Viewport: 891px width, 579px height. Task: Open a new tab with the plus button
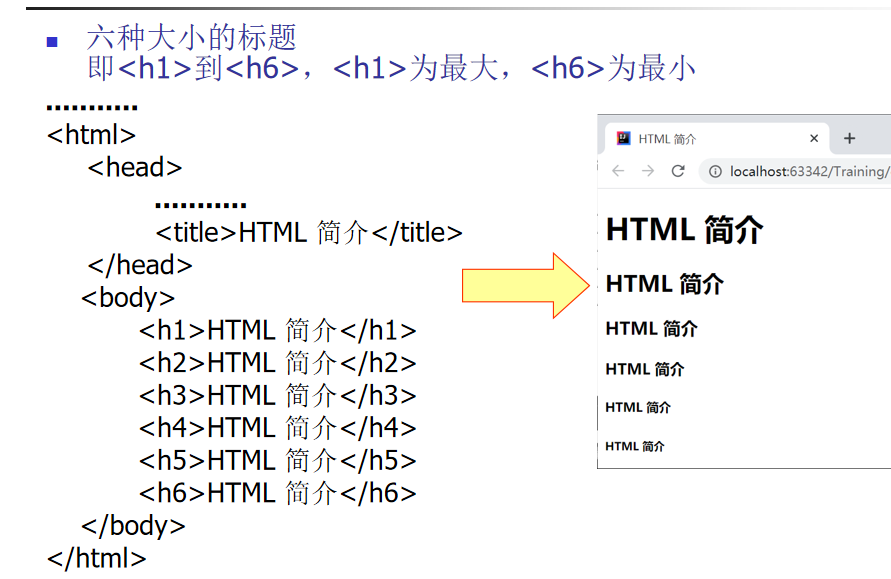click(850, 137)
